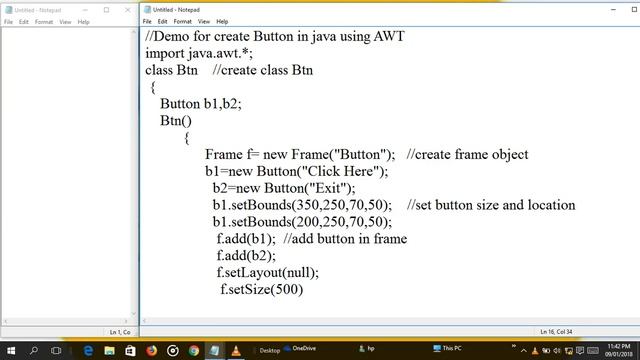Open Help menu in front Notepad window
This screenshot has height=360, width=640.
click(222, 22)
